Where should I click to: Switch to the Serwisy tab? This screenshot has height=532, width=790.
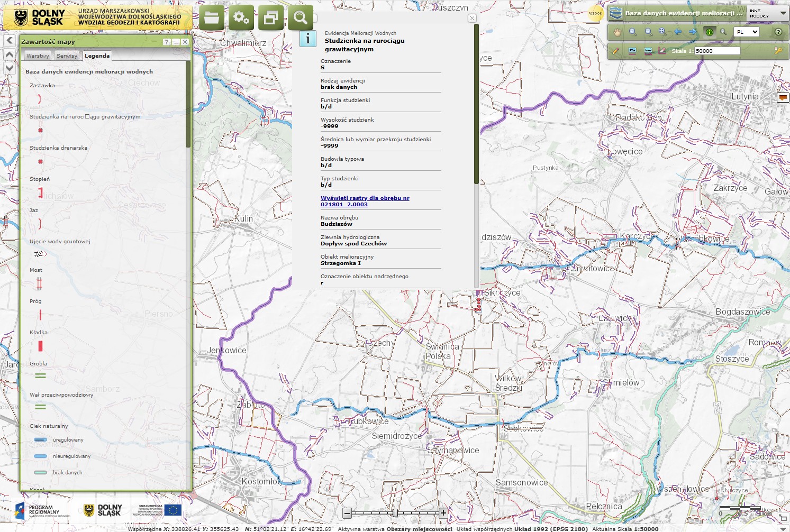click(x=67, y=56)
